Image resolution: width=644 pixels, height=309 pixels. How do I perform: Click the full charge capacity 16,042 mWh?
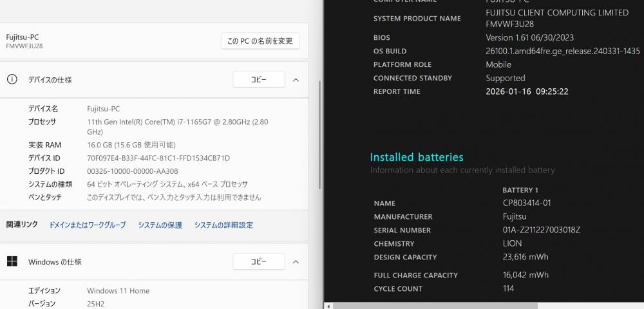[x=526, y=274]
